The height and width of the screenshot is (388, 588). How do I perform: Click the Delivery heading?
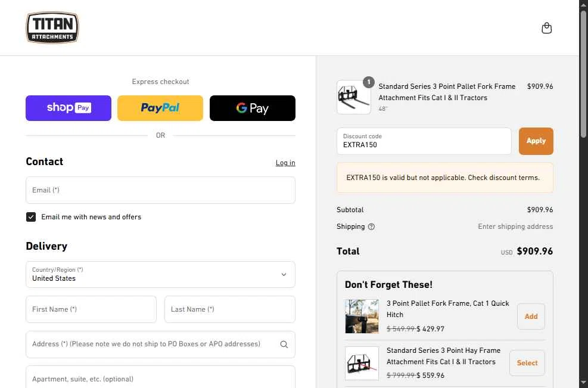click(46, 246)
